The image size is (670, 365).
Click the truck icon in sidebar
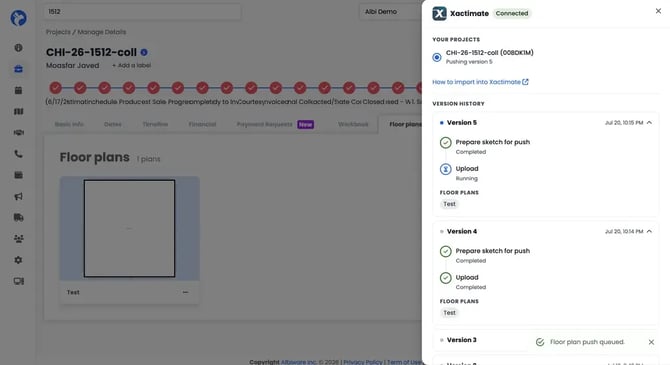point(18,218)
